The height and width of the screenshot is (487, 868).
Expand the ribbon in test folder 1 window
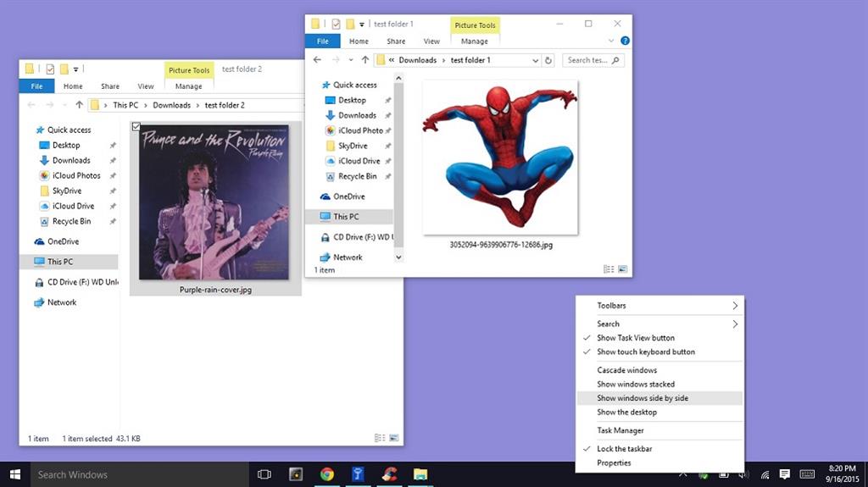coord(611,41)
